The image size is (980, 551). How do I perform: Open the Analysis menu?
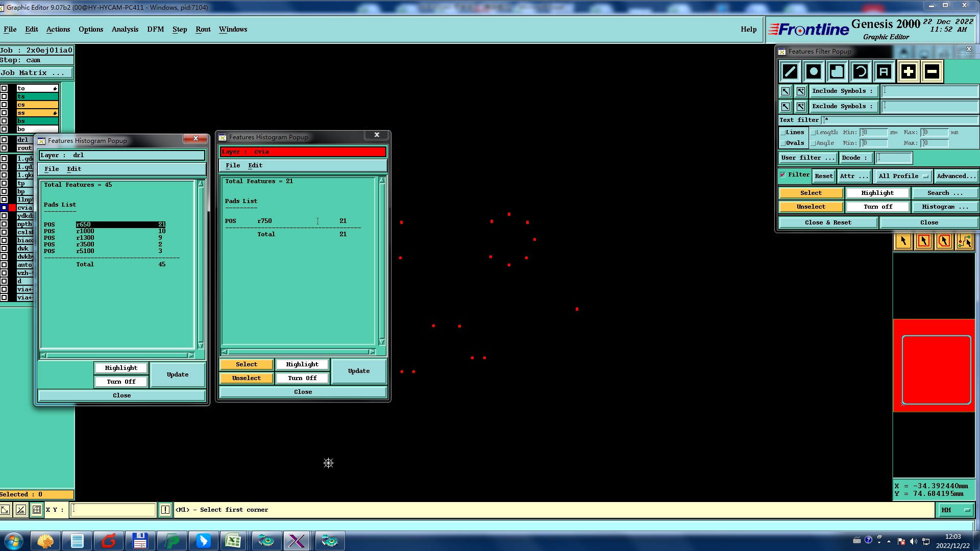[x=125, y=29]
